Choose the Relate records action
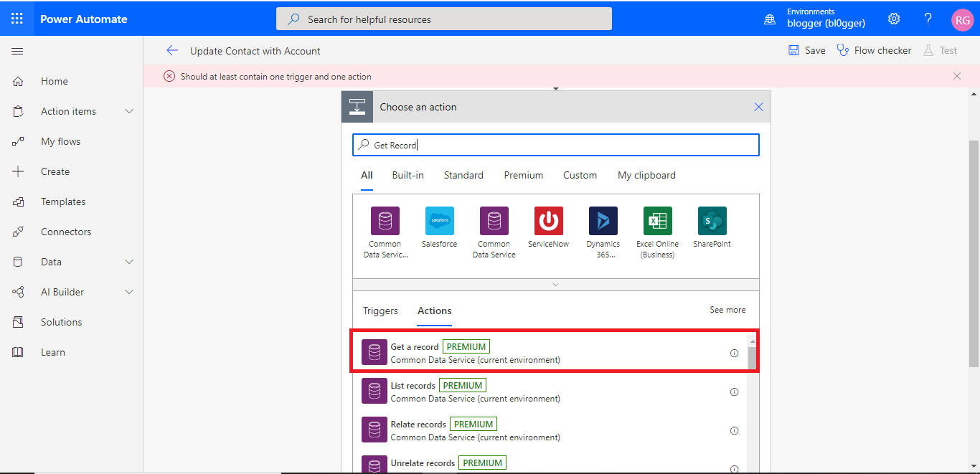The height and width of the screenshot is (474, 980). tap(550, 430)
